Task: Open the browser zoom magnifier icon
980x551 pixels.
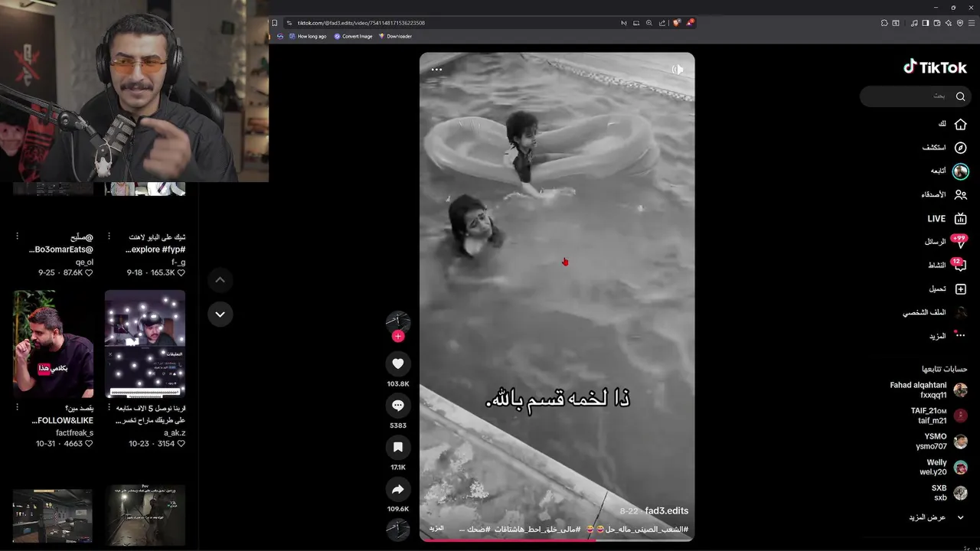Action: (x=649, y=23)
